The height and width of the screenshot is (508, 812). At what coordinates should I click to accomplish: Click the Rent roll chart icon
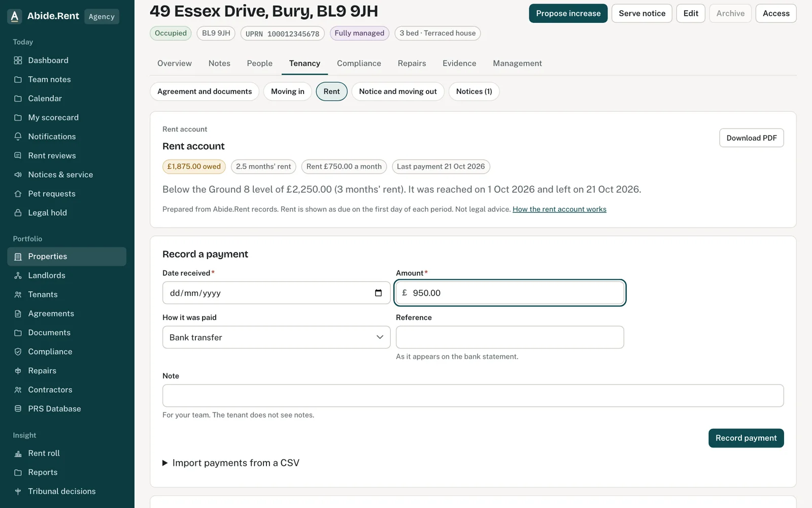(18, 453)
